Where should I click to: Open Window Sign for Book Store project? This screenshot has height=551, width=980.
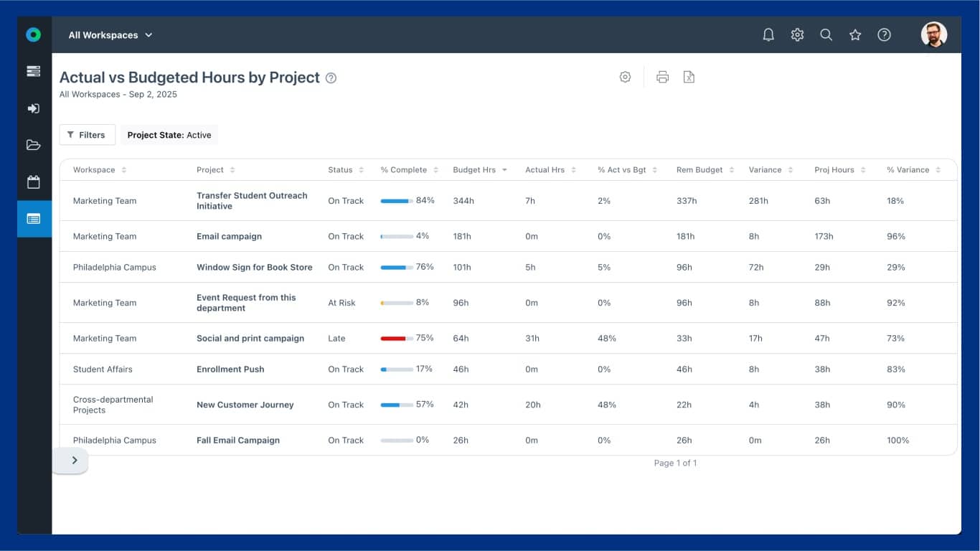coord(255,267)
